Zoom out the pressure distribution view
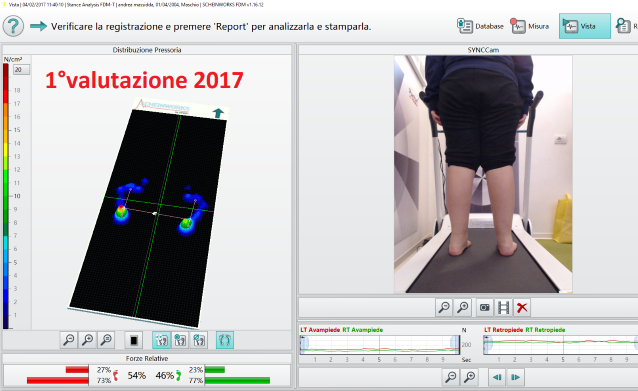 pos(69,340)
